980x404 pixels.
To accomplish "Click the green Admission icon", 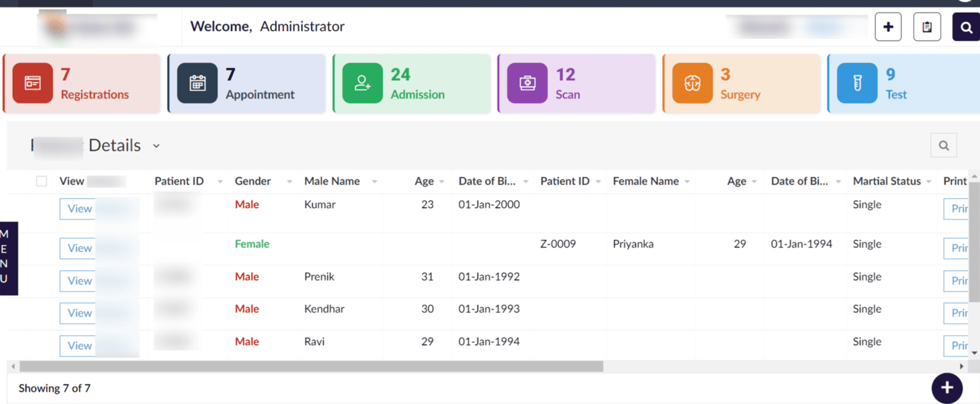I will [x=362, y=83].
